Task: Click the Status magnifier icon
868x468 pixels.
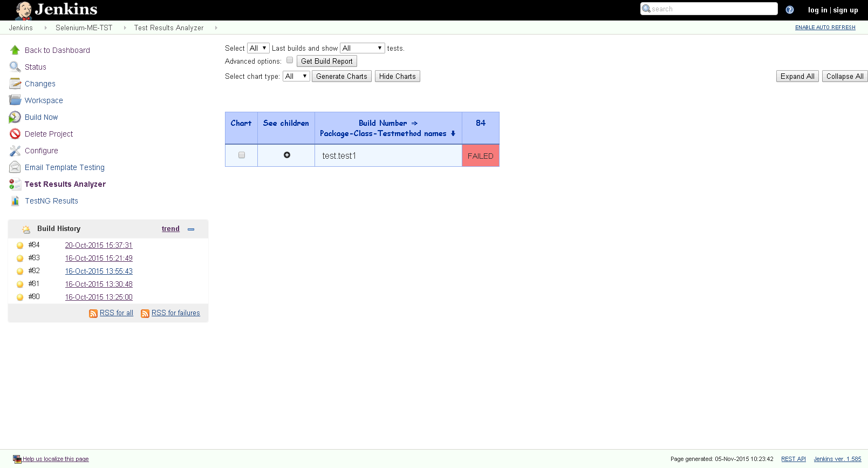Action: click(x=15, y=67)
